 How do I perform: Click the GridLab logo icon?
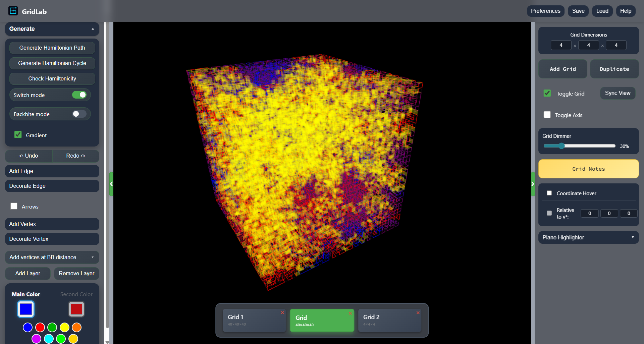[x=13, y=11]
